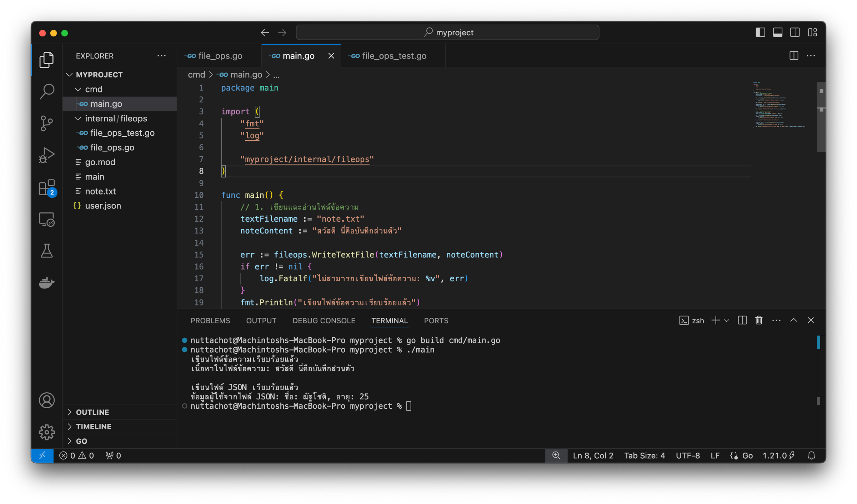Switch to the PROBLEMS tab
The width and height of the screenshot is (857, 504).
[210, 321]
